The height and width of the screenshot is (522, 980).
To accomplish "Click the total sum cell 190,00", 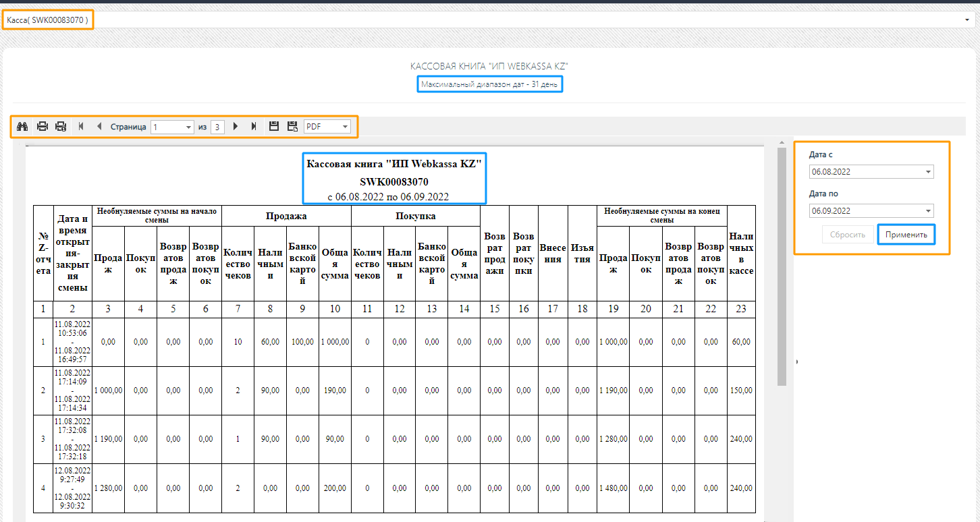I will [335, 390].
